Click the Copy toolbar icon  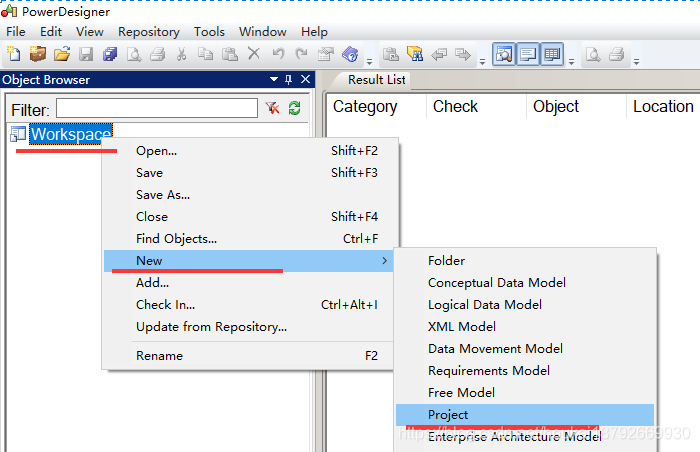coord(205,54)
